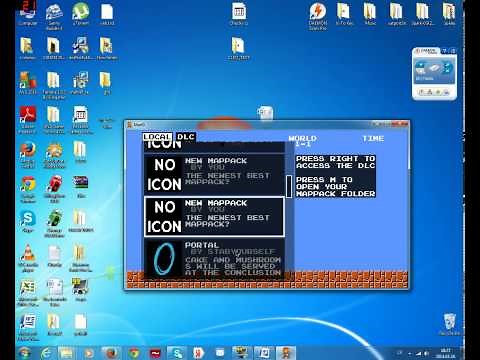The width and height of the screenshot is (480, 360).
Task: Select the unhighlighted New Mappack entry
Action: point(214,174)
